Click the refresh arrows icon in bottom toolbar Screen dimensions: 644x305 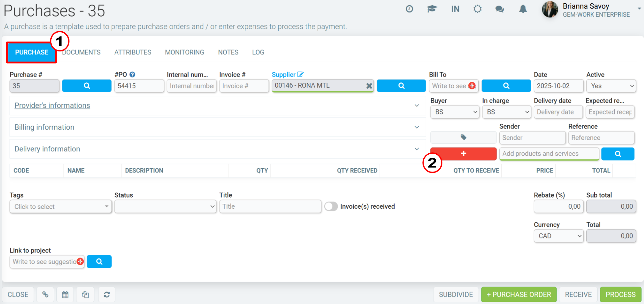coord(107,294)
